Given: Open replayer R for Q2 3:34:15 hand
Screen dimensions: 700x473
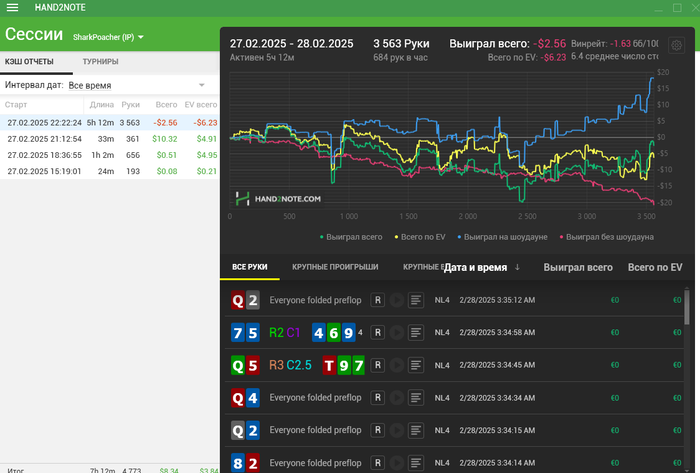Looking at the screenshot, I should pos(378,431).
